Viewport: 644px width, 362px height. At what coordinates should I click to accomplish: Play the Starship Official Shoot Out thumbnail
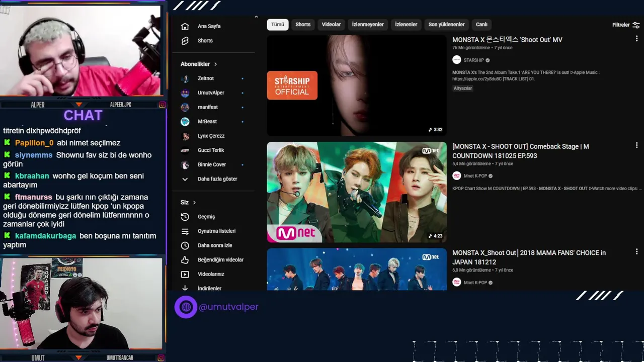point(357,85)
